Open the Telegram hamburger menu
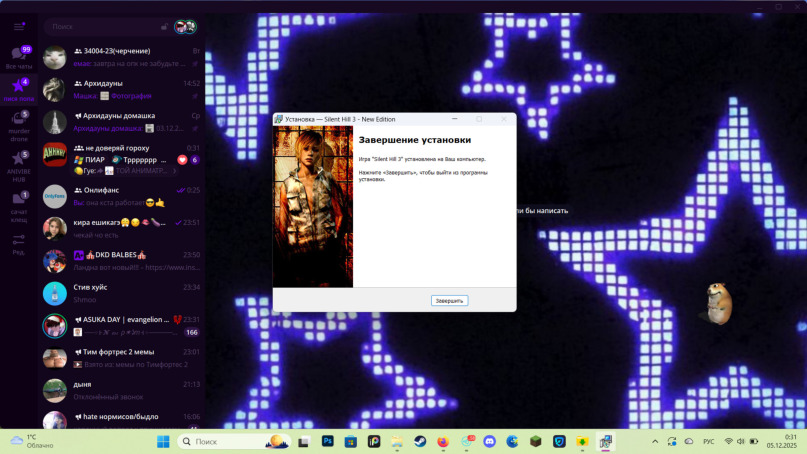Image resolution: width=807 pixels, height=454 pixels. coord(19,26)
